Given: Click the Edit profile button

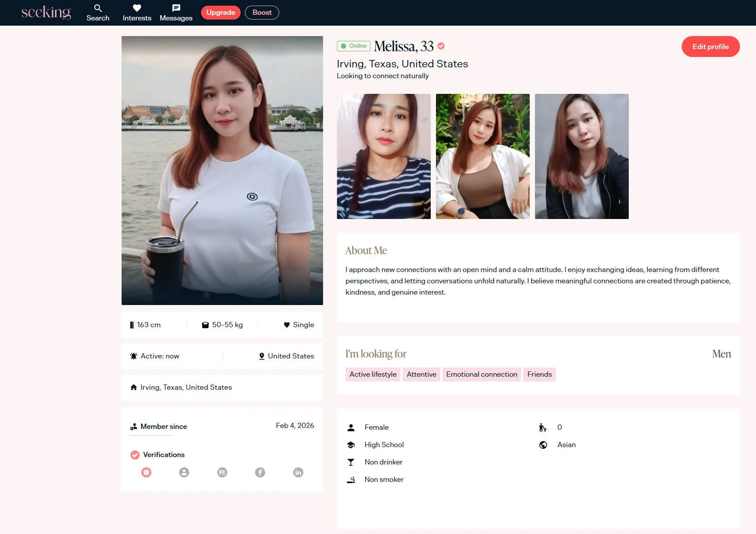Looking at the screenshot, I should tap(710, 46).
